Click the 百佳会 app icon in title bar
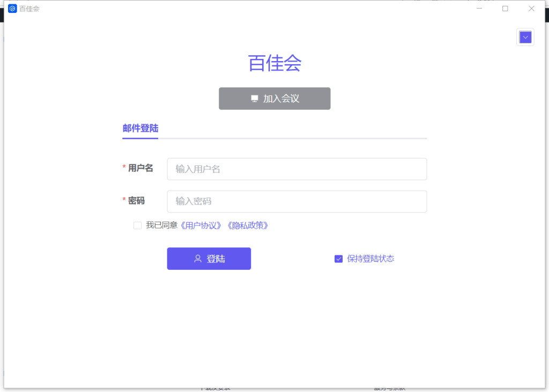The height and width of the screenshot is (392, 549). tap(12, 9)
